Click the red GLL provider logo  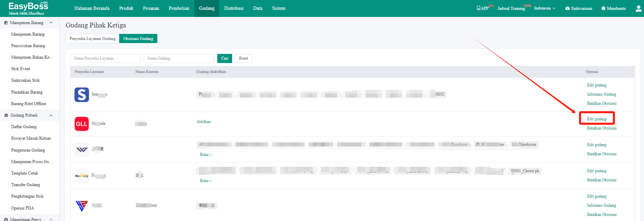82,124
